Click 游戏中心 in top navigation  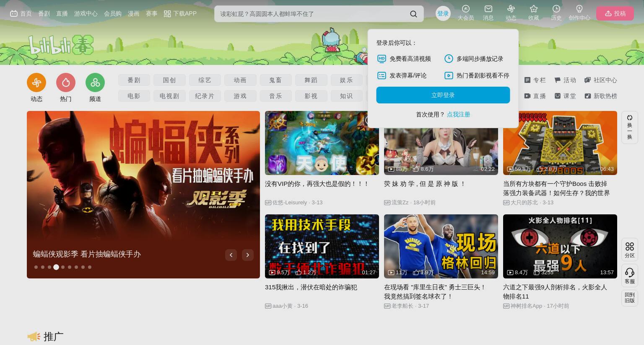[x=86, y=13]
